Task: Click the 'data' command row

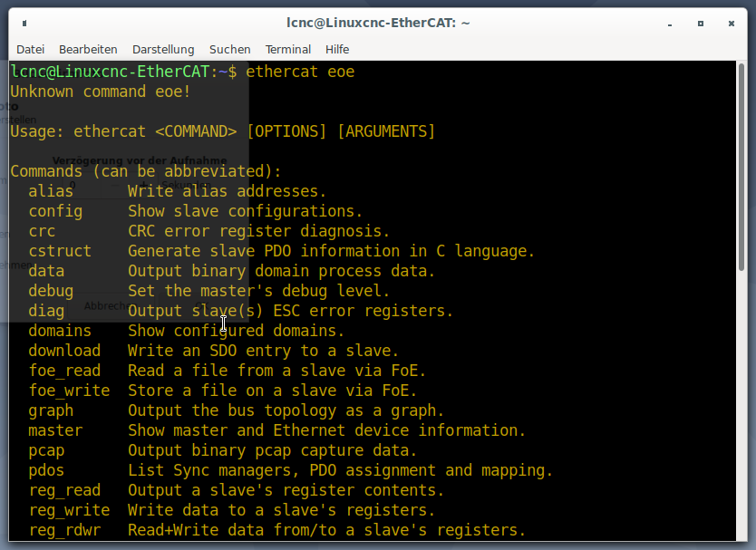Action: point(231,271)
